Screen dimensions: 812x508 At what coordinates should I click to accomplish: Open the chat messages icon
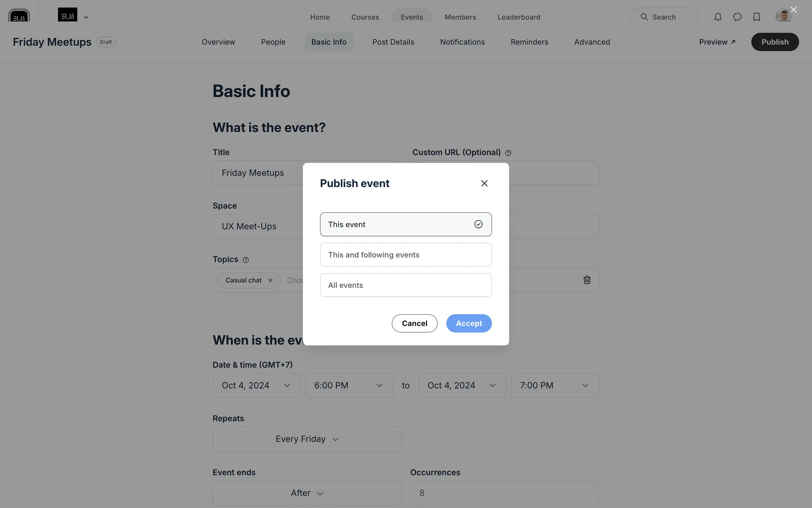(737, 17)
